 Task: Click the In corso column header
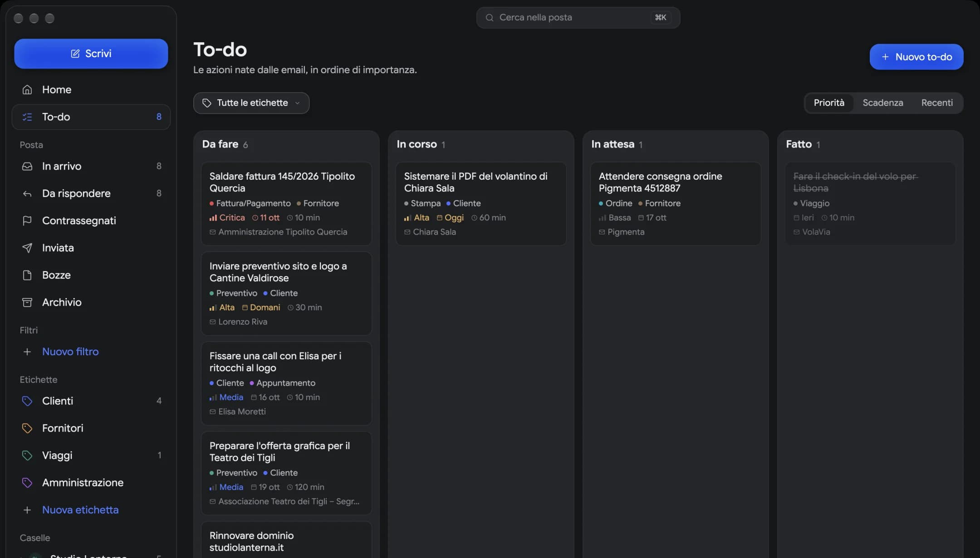point(416,144)
